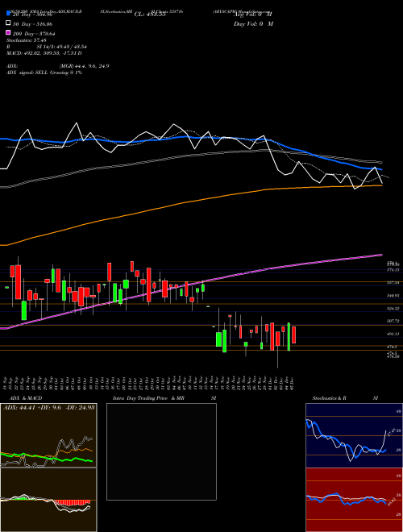
Task: Select the '50 Day - 516.06' legend text
Action: pyautogui.click(x=32, y=24)
